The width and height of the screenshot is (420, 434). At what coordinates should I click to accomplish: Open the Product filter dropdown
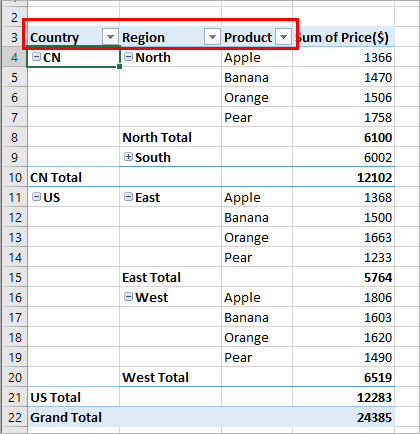tap(283, 37)
